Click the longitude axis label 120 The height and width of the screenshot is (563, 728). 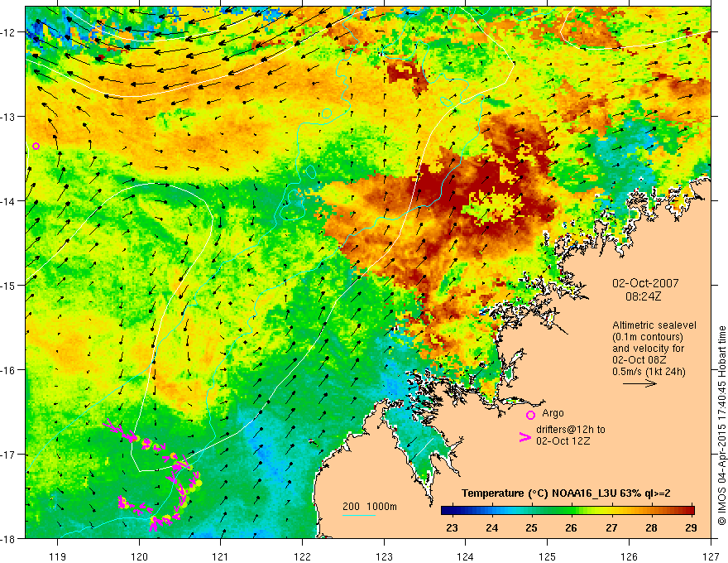[x=139, y=556]
